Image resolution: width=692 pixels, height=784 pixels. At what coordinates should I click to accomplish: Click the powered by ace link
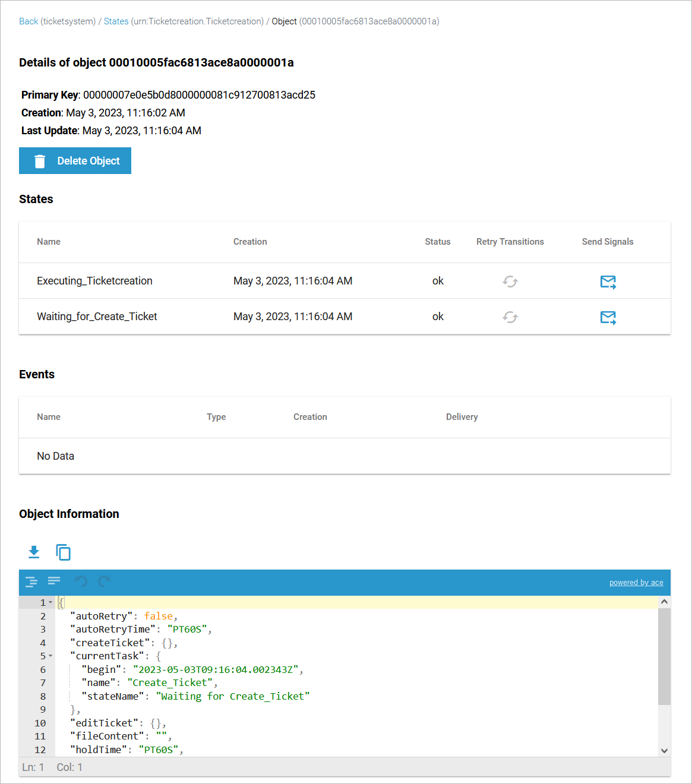coord(636,582)
